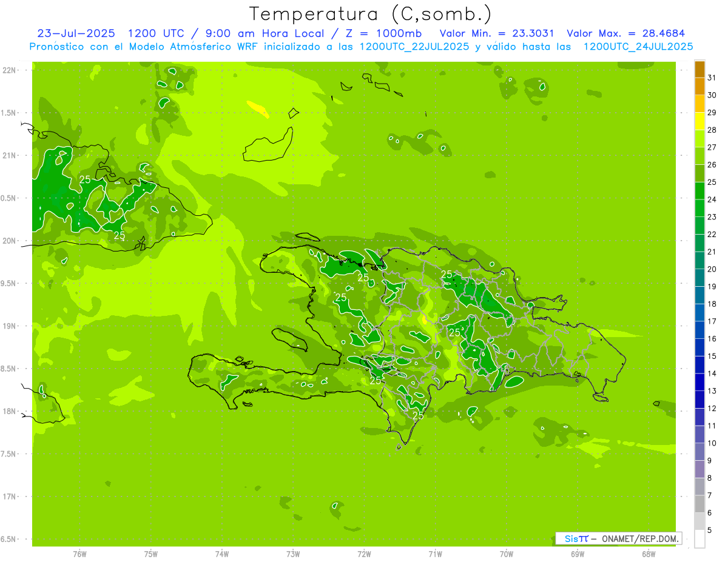Click legend color between 26 and 27
Screen dimensions: 728x562
tap(699, 156)
